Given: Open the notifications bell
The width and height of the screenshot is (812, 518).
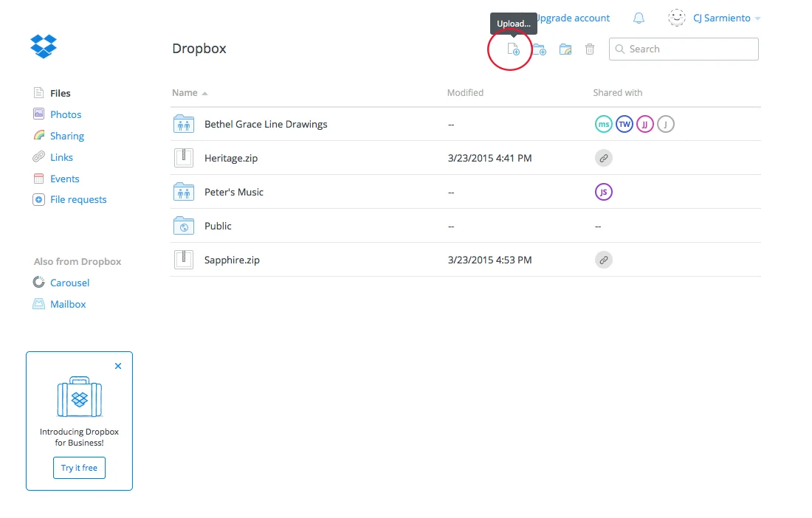Looking at the screenshot, I should (639, 18).
